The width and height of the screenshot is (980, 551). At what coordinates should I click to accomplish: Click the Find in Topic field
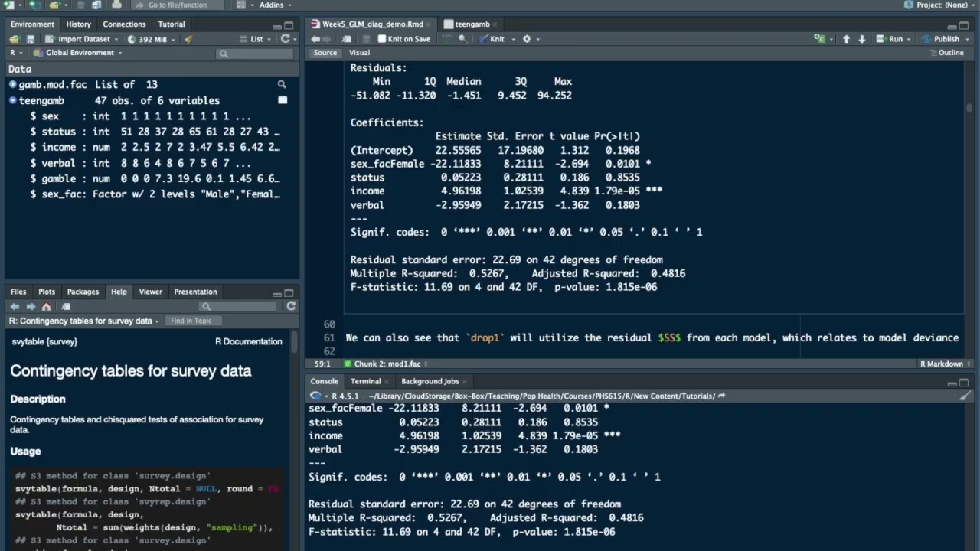click(x=193, y=321)
